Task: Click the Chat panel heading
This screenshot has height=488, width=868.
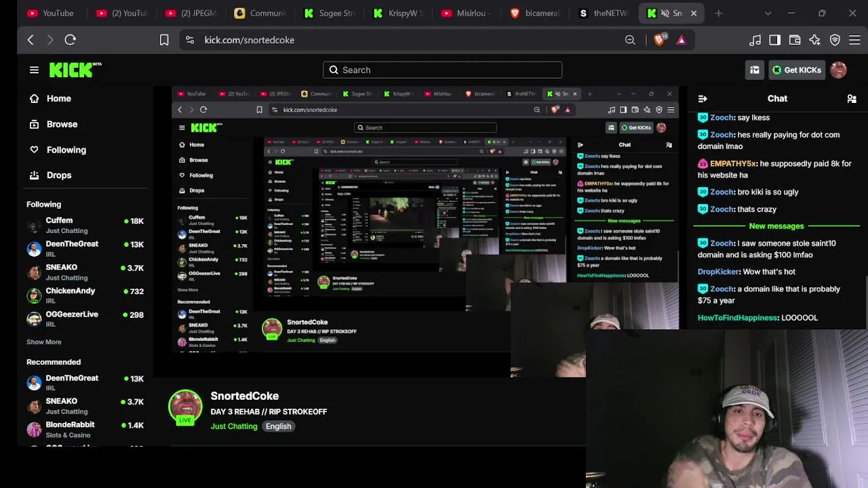Action: point(777,99)
